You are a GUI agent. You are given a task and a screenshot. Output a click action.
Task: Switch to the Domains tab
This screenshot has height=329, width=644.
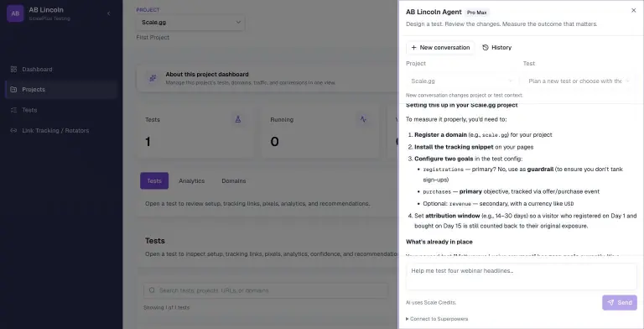[234, 180]
